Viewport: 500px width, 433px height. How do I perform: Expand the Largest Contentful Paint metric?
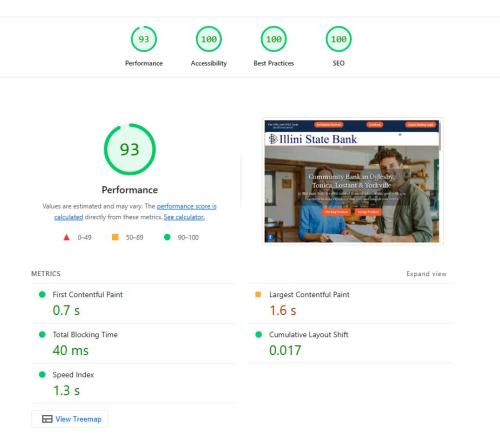(350, 303)
